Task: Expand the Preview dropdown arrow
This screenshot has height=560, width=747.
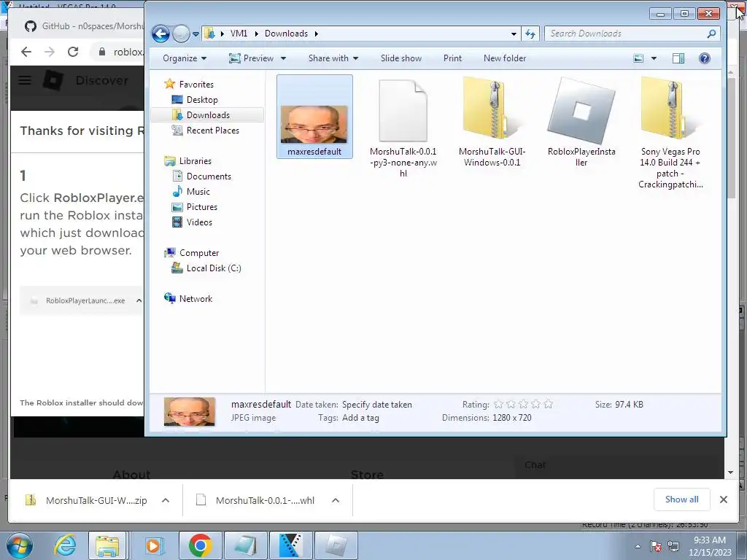Action: (x=284, y=58)
